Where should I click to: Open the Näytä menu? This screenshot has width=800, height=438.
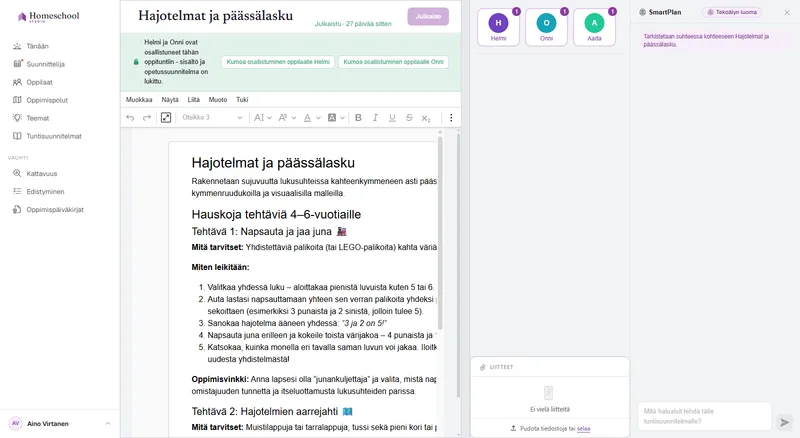pyautogui.click(x=170, y=100)
